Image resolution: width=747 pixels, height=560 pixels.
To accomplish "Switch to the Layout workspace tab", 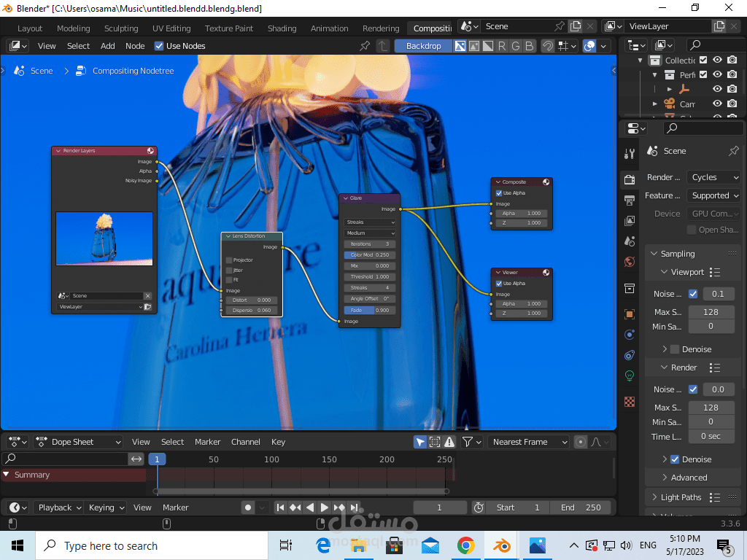I will [30, 28].
